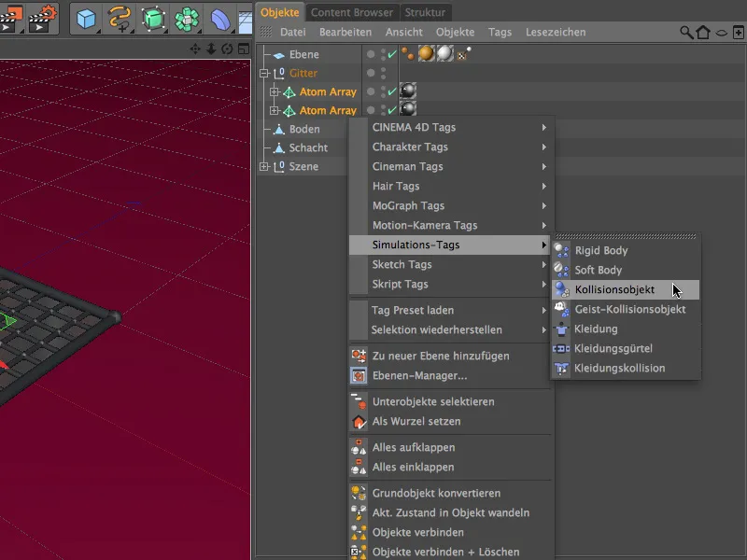Click the green array flower icon
The image size is (747, 560).
coord(186,19)
